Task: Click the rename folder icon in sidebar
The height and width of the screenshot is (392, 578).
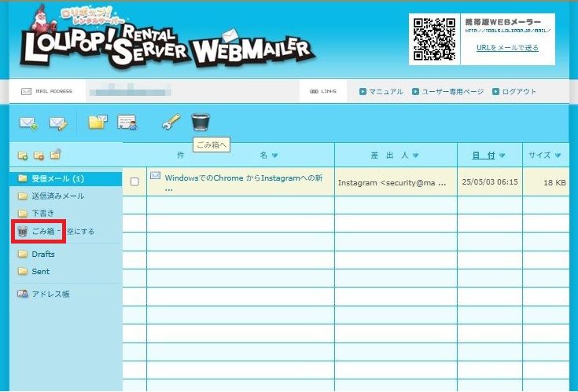Action: click(x=55, y=155)
